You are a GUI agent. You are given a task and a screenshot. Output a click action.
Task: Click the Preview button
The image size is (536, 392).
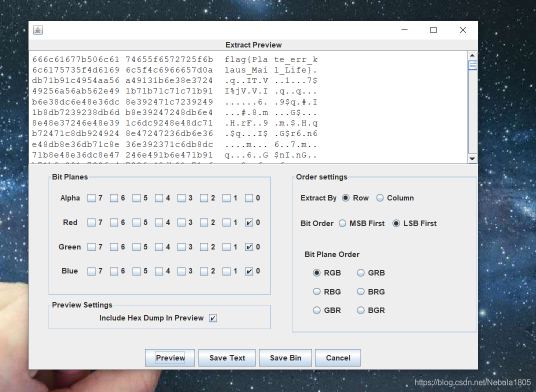click(x=170, y=358)
